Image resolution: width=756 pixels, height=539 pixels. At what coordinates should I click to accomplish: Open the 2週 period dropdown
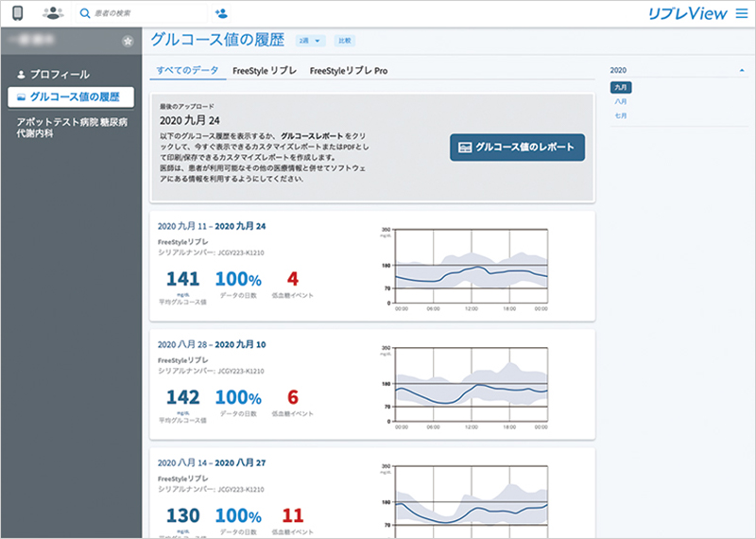310,41
